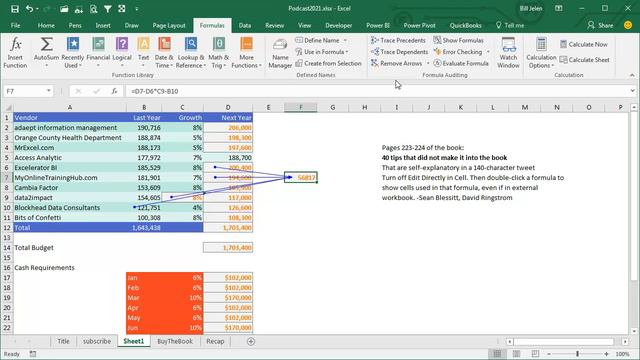Expand Error Checking dropdown arrow
640x360 pixels.
(488, 52)
